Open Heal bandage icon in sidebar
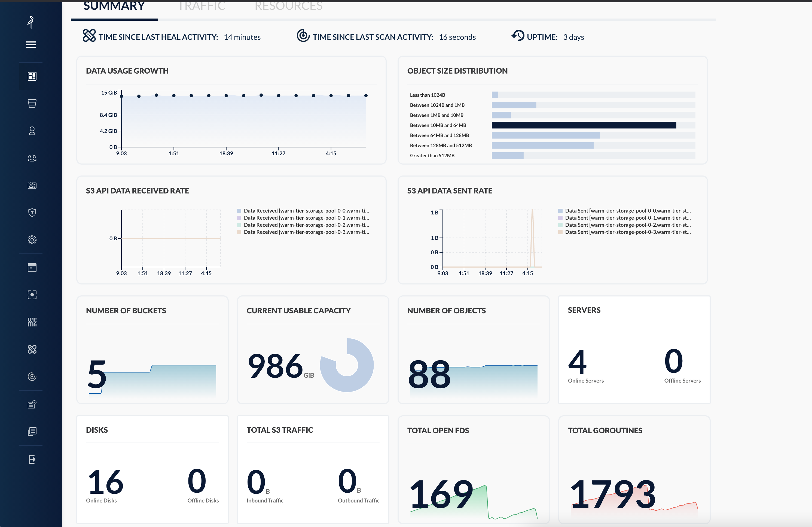812x527 pixels. (x=32, y=349)
